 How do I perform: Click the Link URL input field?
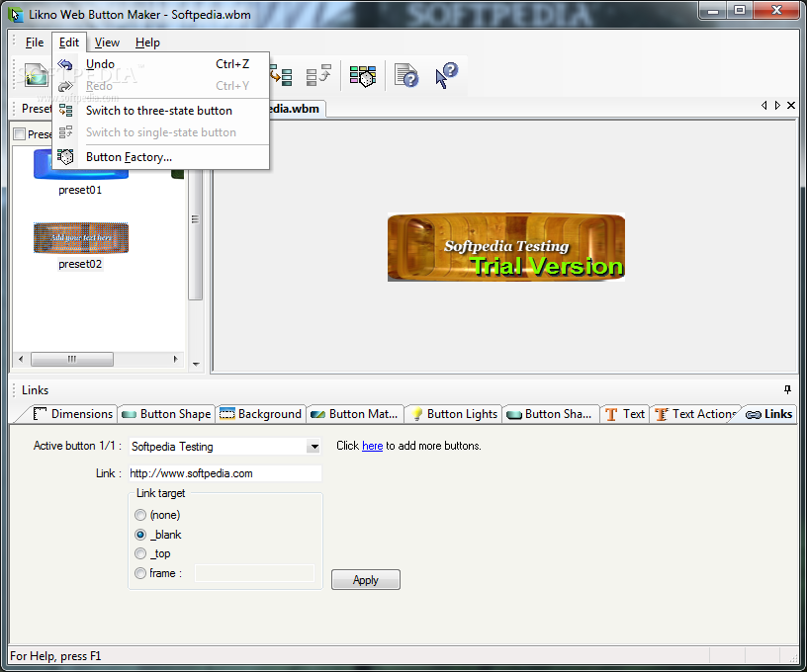[224, 473]
